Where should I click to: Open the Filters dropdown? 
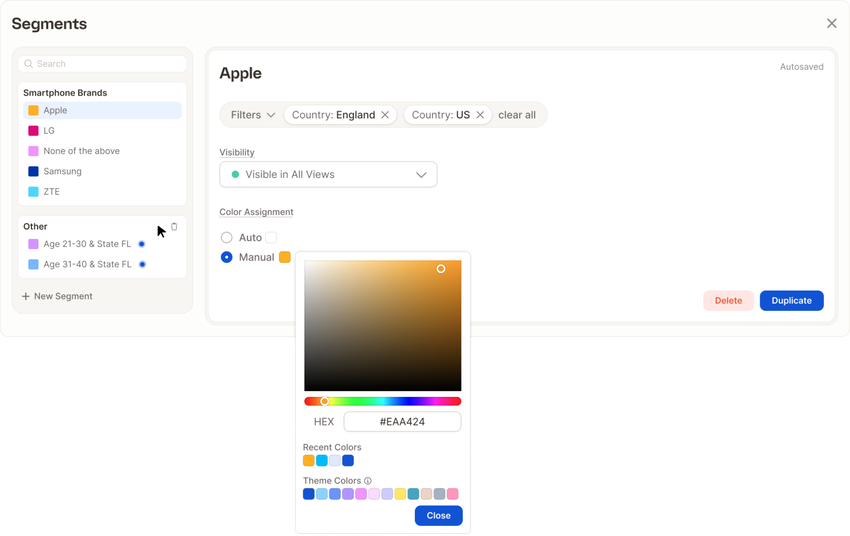click(252, 115)
